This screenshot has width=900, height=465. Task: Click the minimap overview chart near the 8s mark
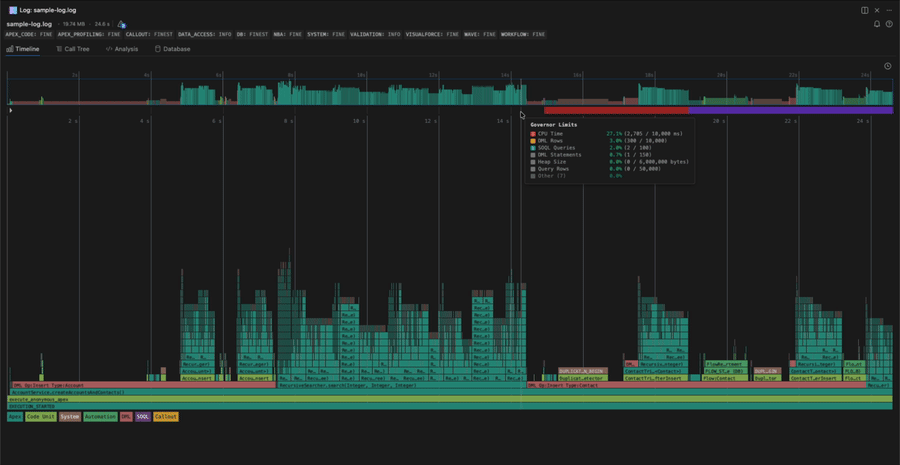291,92
